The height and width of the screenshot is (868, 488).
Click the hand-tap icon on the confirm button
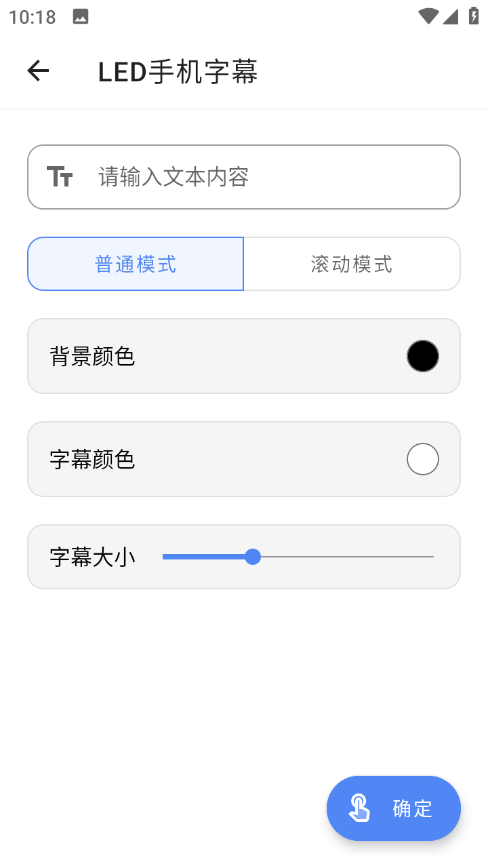pyautogui.click(x=359, y=808)
